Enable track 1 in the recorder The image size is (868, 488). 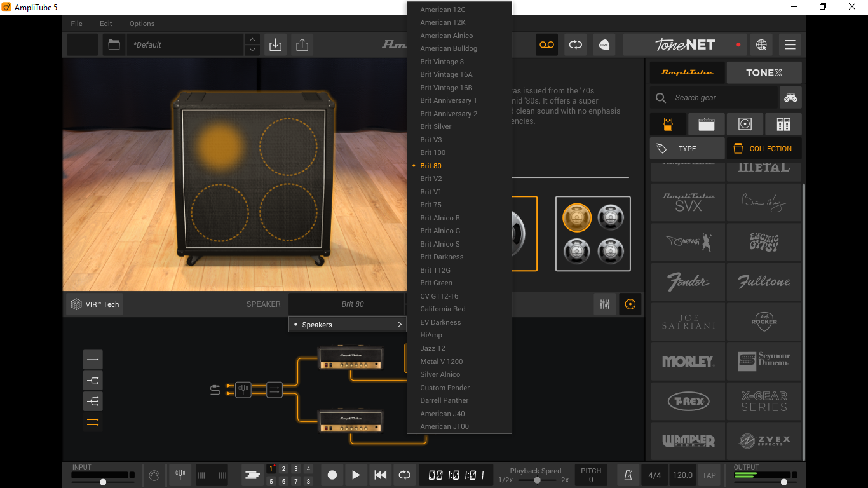[271, 469]
